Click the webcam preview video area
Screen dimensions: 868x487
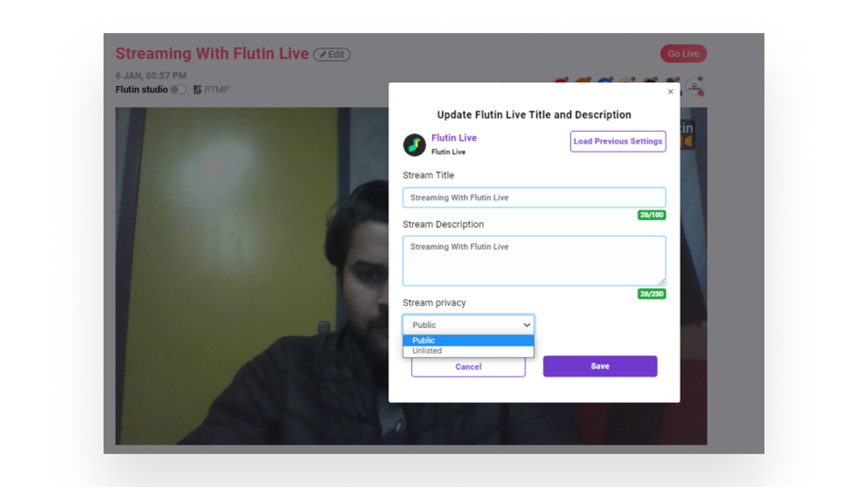coord(252,276)
